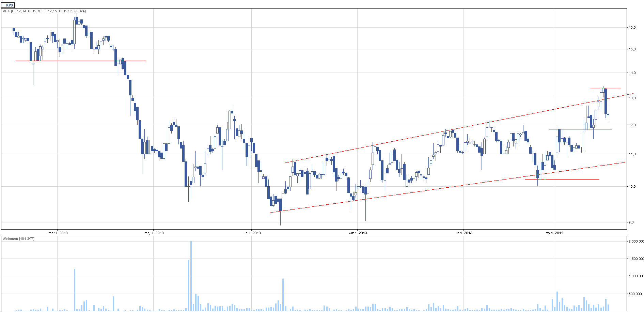Click the Wolumen [181 347] label
Screen dimensions: 644x312
[x=18, y=239]
